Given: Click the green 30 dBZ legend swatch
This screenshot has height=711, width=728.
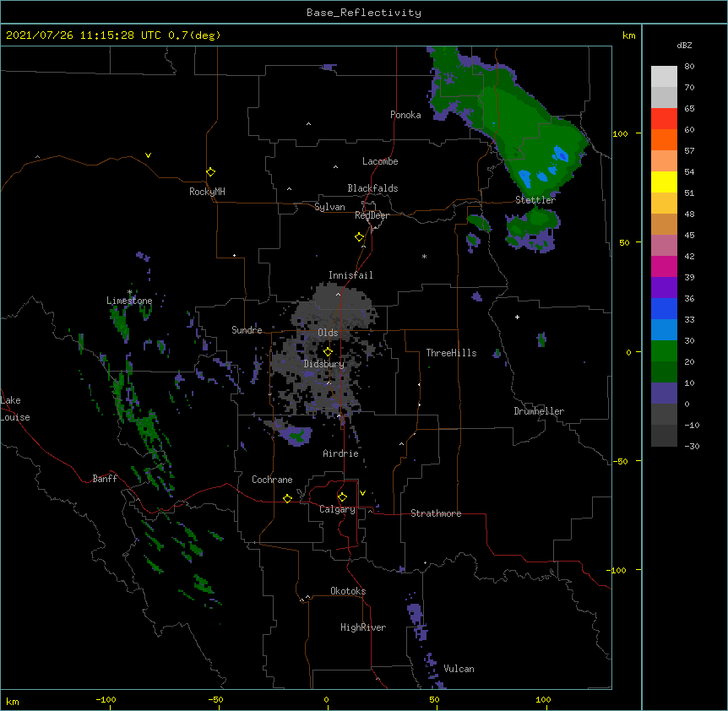Looking at the screenshot, I should pos(664,351).
